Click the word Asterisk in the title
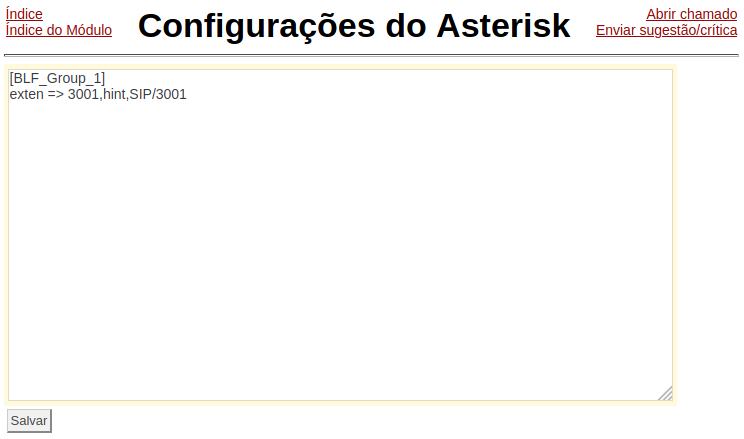This screenshot has width=744, height=439. point(503,26)
